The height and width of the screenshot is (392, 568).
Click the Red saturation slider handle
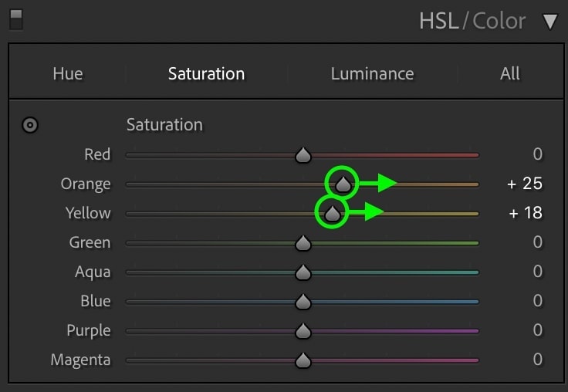pos(303,155)
